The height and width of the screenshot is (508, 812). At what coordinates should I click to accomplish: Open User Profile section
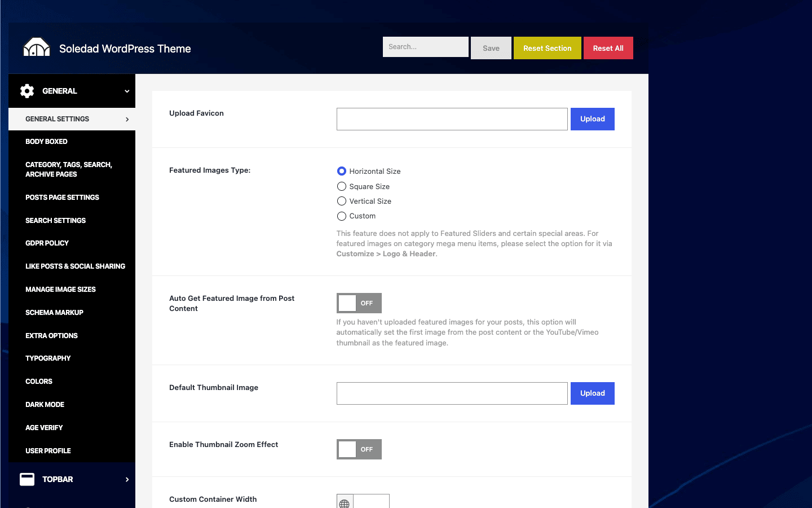pyautogui.click(x=72, y=451)
